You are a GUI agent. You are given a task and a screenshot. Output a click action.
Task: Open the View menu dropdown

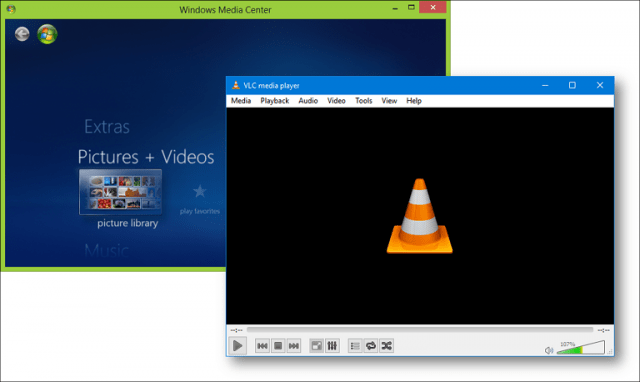click(x=389, y=101)
